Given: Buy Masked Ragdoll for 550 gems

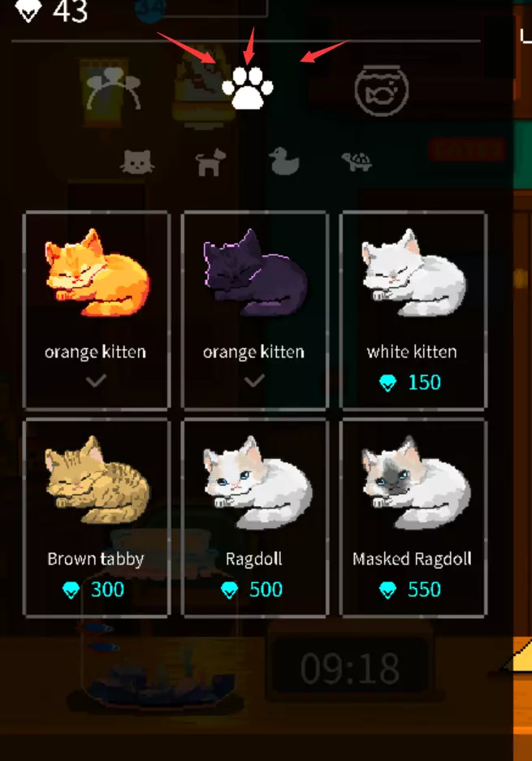Looking at the screenshot, I should tap(411, 590).
